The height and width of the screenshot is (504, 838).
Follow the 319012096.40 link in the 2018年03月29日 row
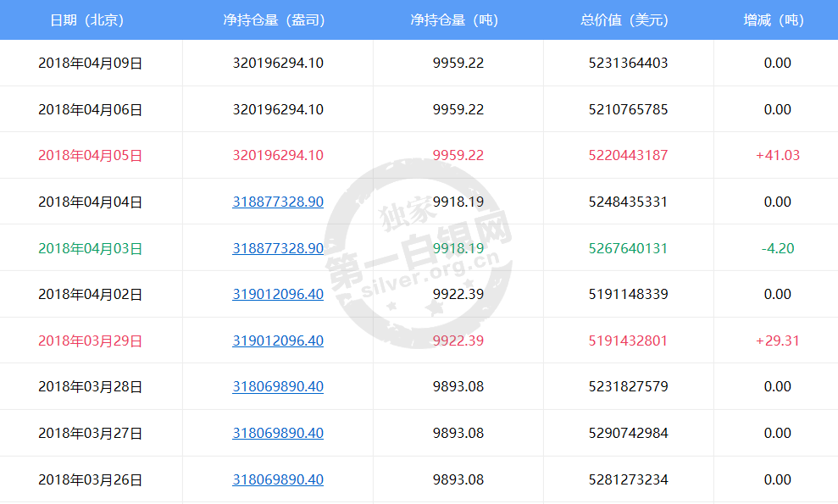pyautogui.click(x=278, y=341)
